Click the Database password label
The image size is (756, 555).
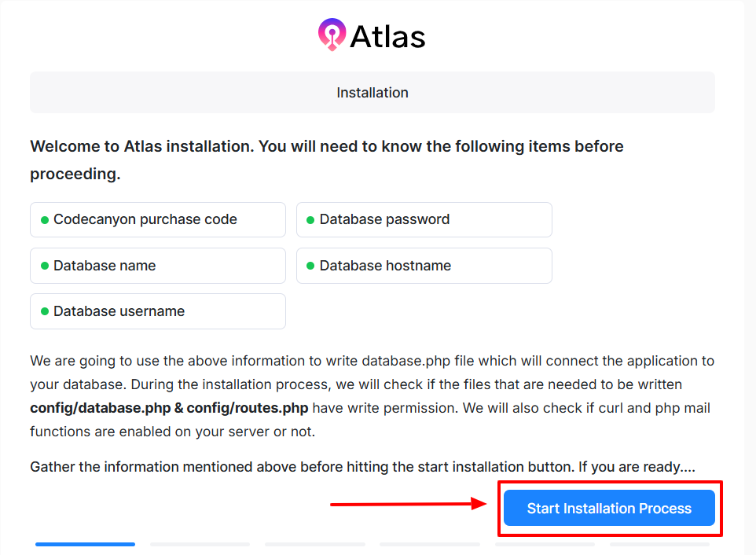coord(384,220)
